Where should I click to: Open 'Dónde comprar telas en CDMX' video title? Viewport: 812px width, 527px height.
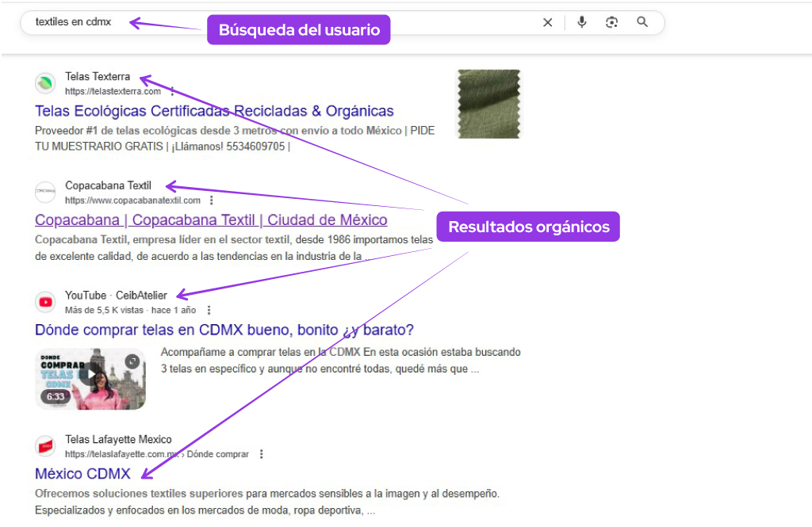point(224,330)
